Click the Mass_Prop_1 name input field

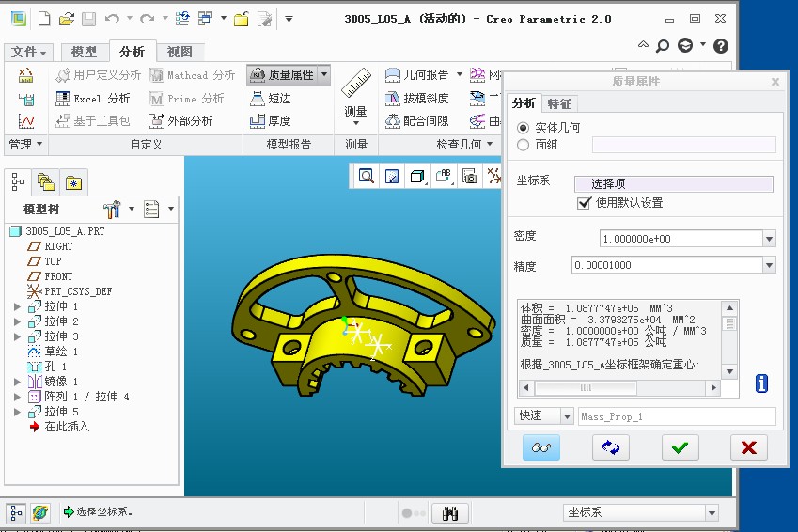(x=676, y=416)
